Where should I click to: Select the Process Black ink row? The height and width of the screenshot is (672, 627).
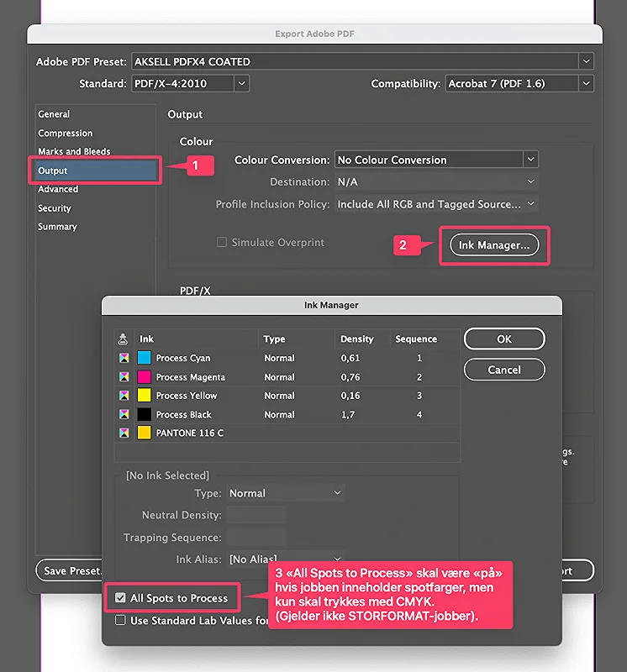[287, 414]
